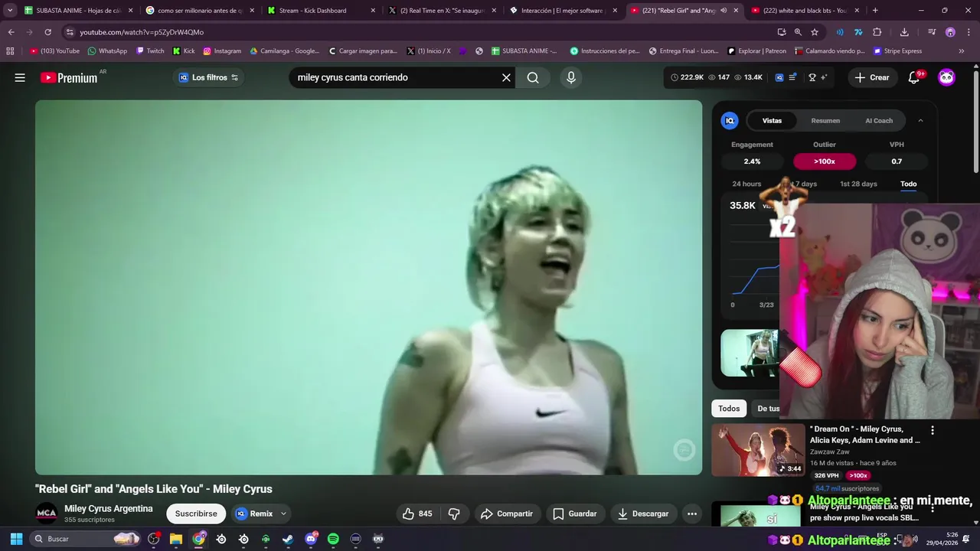This screenshot has height=551, width=980.
Task: Open File Explorer from taskbar
Action: coord(176,539)
